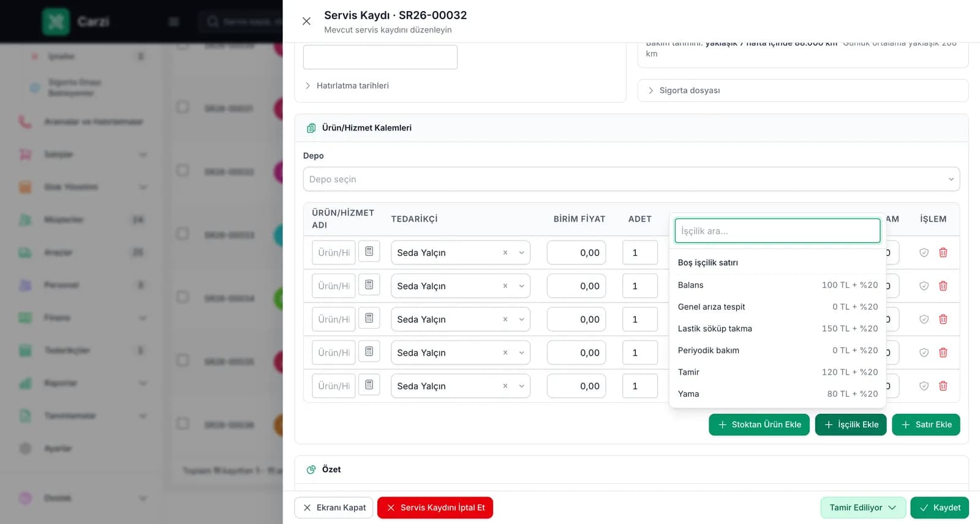Tick the checkbox for record SR26-00031 in the background list
Screen dimensions: 980x524
(x=183, y=107)
